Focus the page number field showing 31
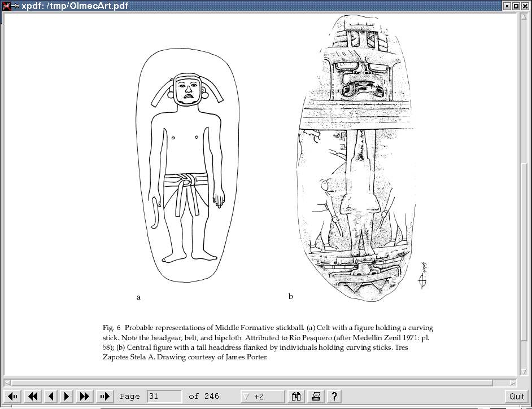Screen dimensions: 532x409 point(164,397)
